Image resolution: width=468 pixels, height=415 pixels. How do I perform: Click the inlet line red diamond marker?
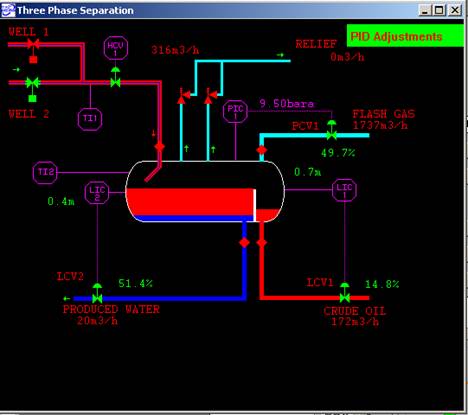click(160, 146)
